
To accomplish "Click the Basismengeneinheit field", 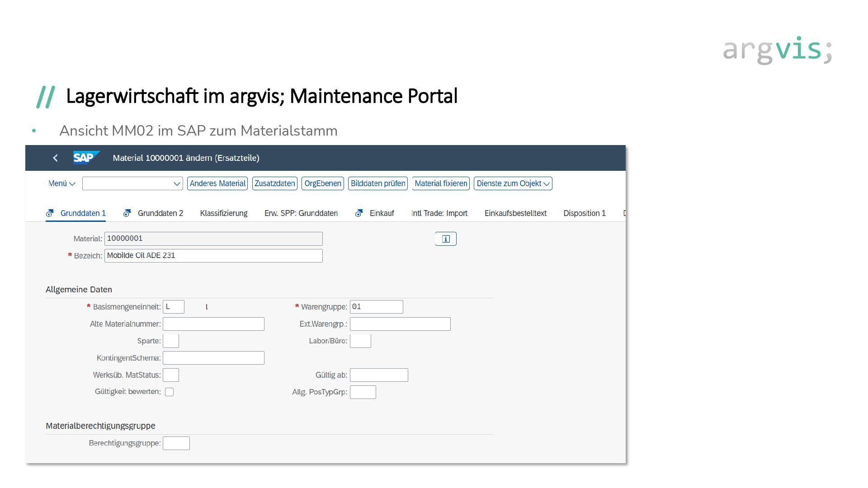I will (x=174, y=307).
